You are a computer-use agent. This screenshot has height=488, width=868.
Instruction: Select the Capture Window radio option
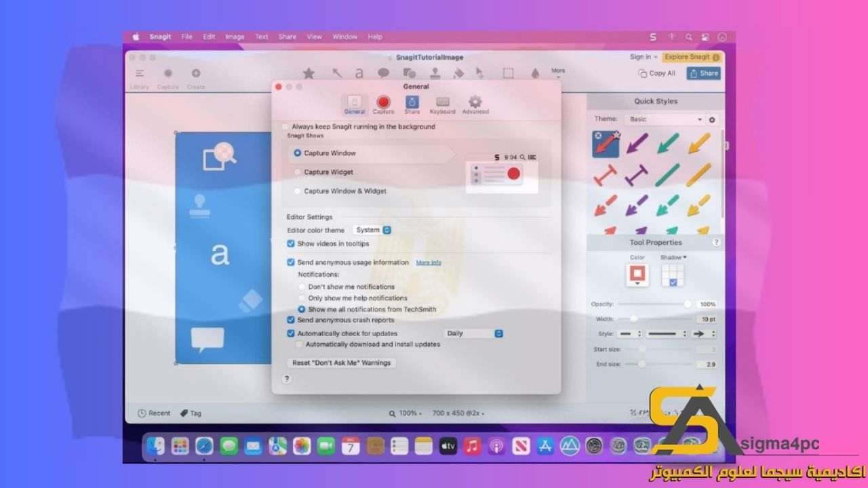pyautogui.click(x=297, y=153)
